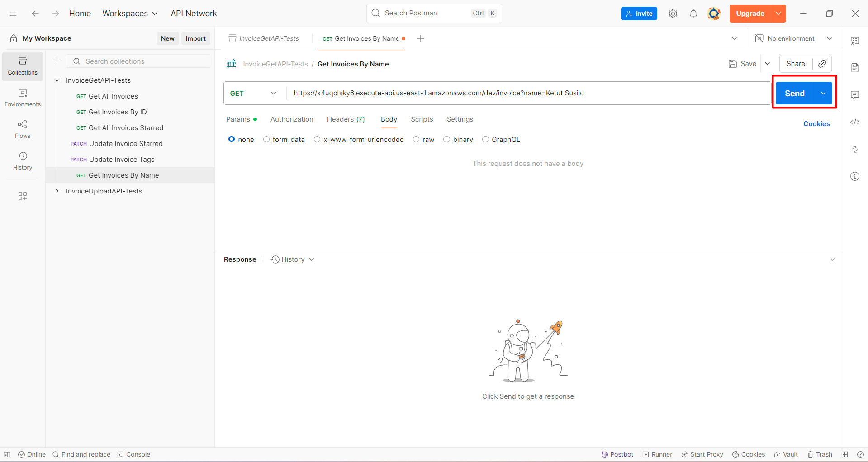Open the request History panel
This screenshot has width=868, height=462.
click(22, 161)
